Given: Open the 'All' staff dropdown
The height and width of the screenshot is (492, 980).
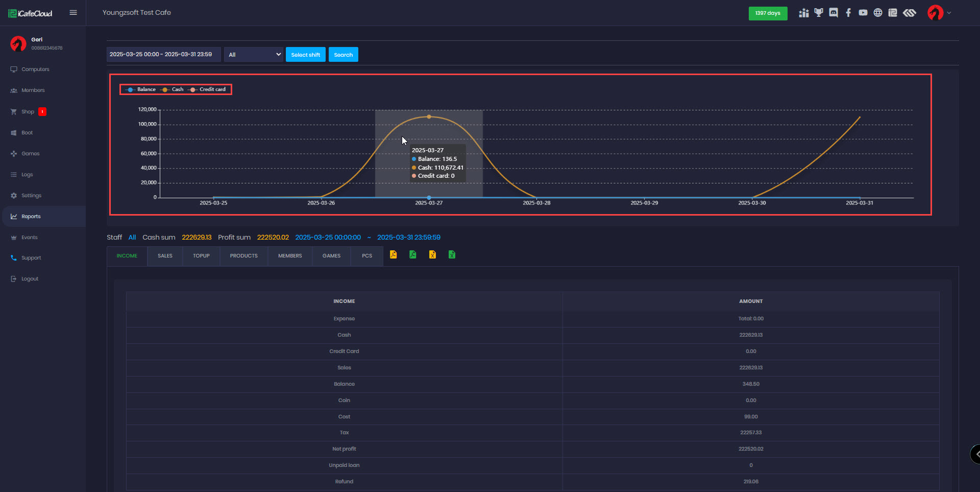Looking at the screenshot, I should point(254,55).
